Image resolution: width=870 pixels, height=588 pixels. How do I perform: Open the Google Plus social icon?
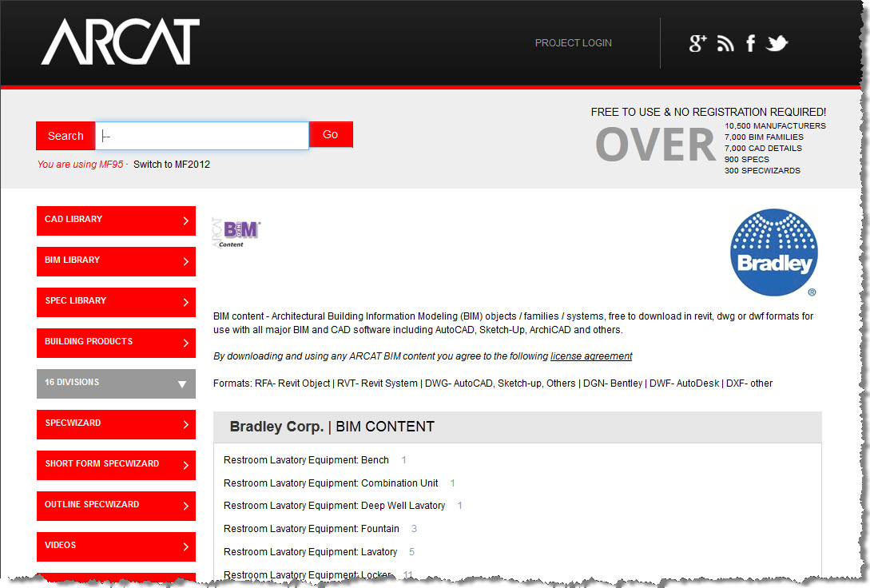697,43
